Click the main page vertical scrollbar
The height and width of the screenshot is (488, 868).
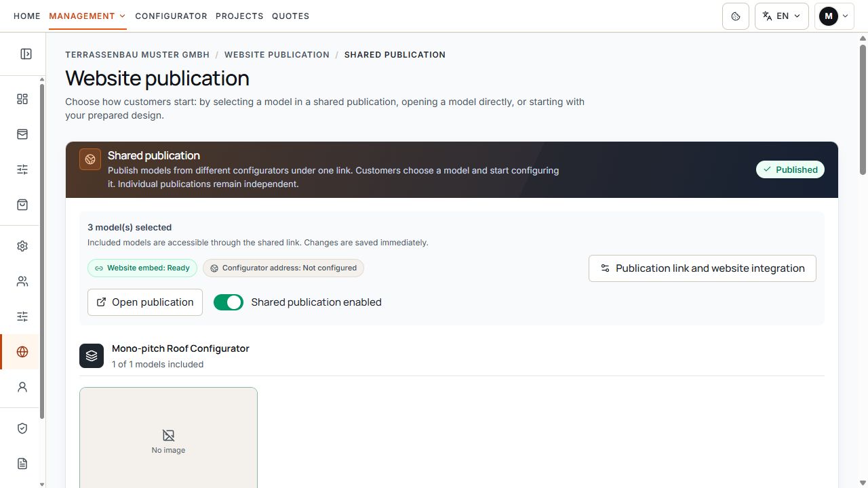[x=863, y=108]
